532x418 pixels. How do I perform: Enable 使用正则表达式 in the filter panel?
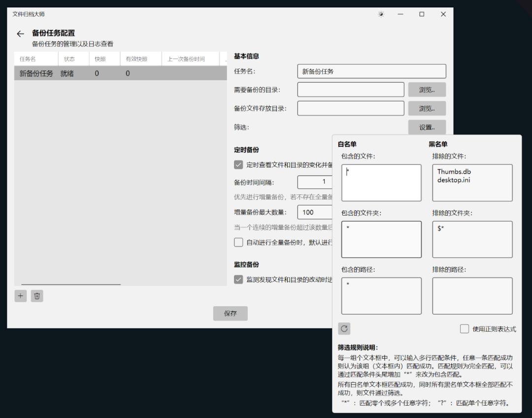pos(464,328)
